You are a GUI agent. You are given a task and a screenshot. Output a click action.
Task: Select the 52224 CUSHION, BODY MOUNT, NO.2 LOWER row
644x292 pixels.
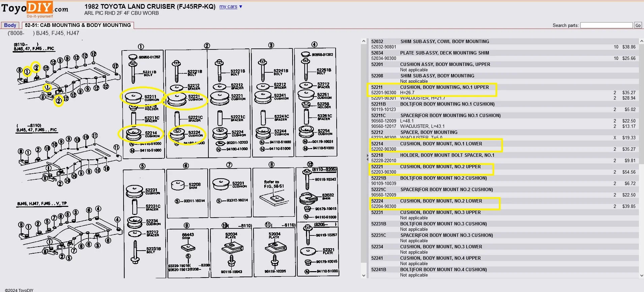point(504,201)
